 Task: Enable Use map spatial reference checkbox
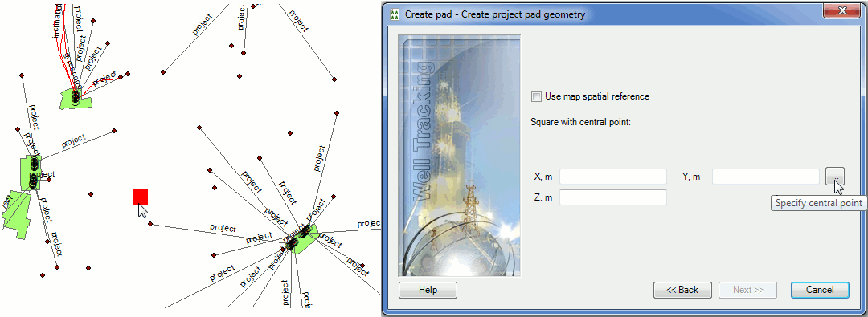click(535, 97)
